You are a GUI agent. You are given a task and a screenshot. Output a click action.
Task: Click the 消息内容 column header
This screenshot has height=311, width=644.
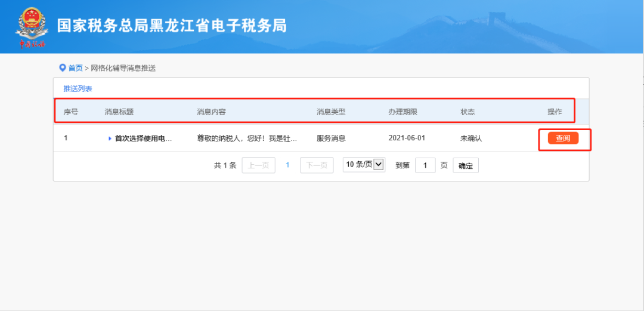pyautogui.click(x=211, y=112)
